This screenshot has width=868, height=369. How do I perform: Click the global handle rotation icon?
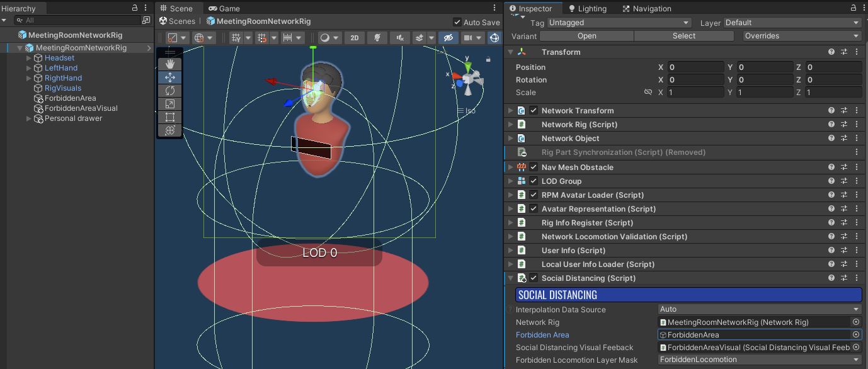tap(199, 38)
